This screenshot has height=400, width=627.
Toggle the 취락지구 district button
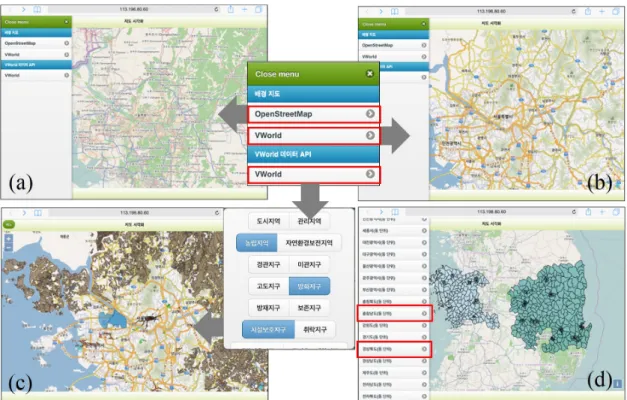[x=315, y=330]
